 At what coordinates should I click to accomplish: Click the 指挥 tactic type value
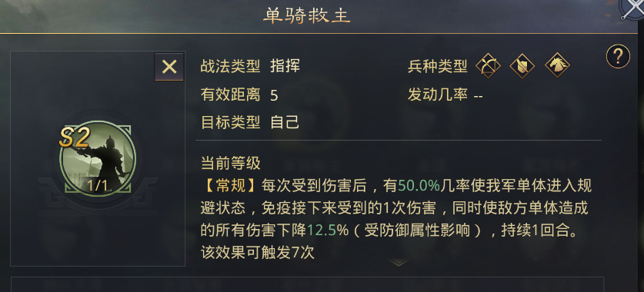[x=285, y=66]
